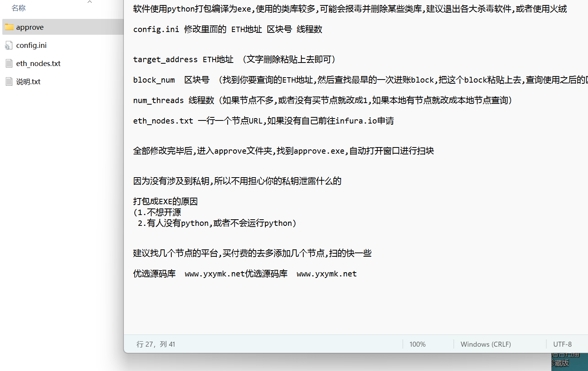Select the config.ini file name
The height and width of the screenshot is (371, 588).
(x=31, y=46)
